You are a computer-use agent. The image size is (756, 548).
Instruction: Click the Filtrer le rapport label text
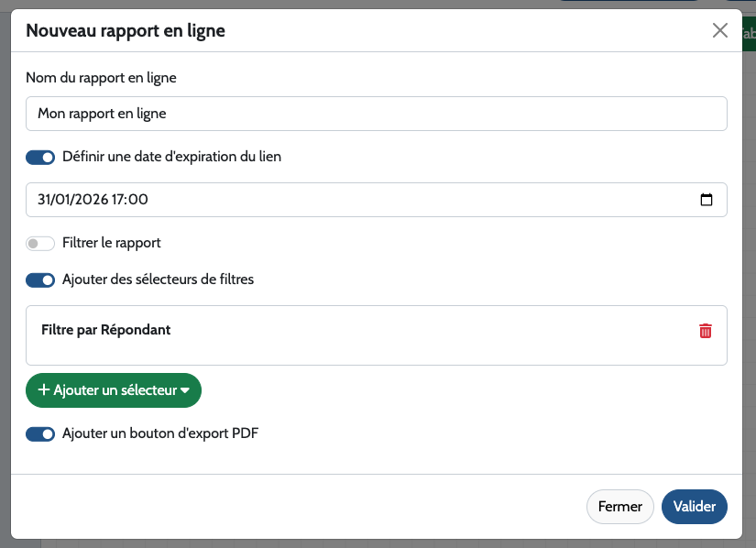(x=112, y=243)
